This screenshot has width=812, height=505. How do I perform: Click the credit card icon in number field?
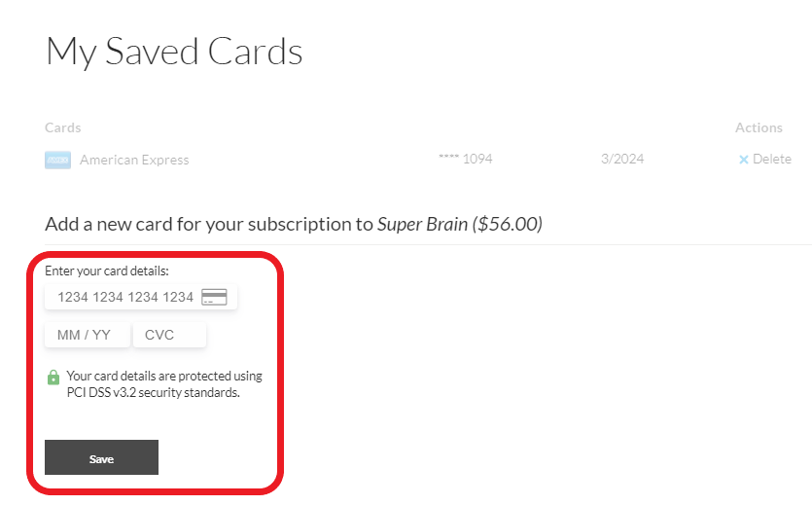(214, 297)
